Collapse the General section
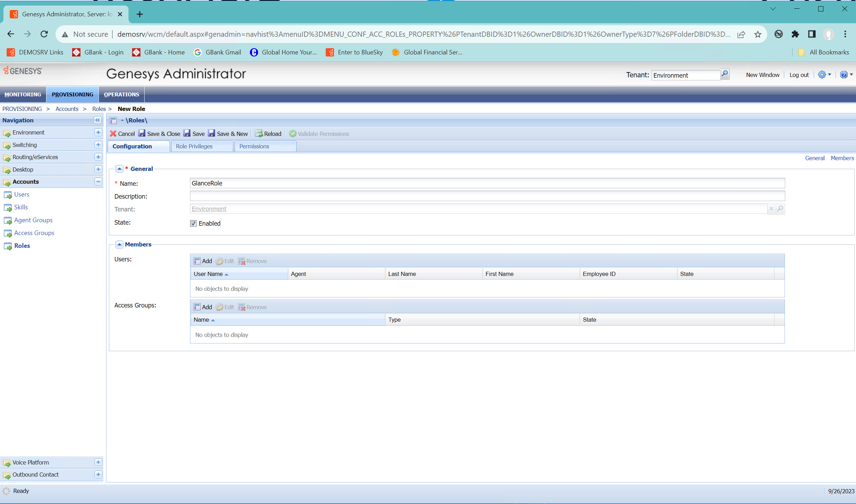The height and width of the screenshot is (504, 856). [119, 169]
